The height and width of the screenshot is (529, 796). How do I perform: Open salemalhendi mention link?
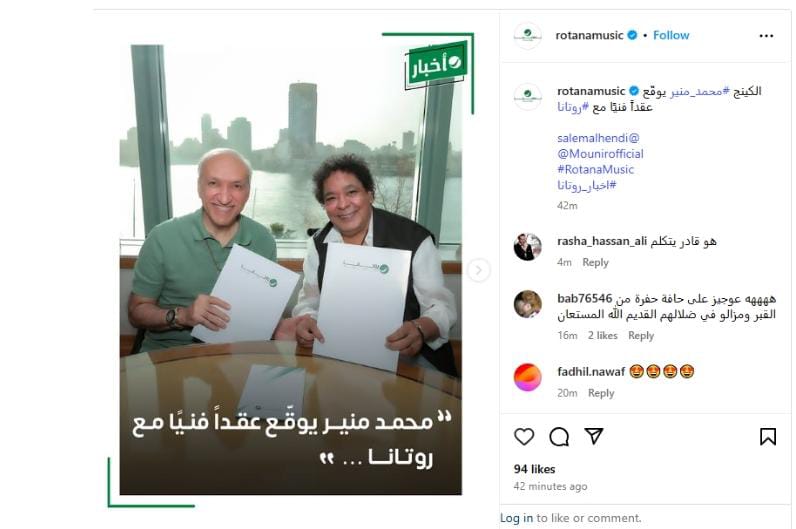tap(598, 138)
